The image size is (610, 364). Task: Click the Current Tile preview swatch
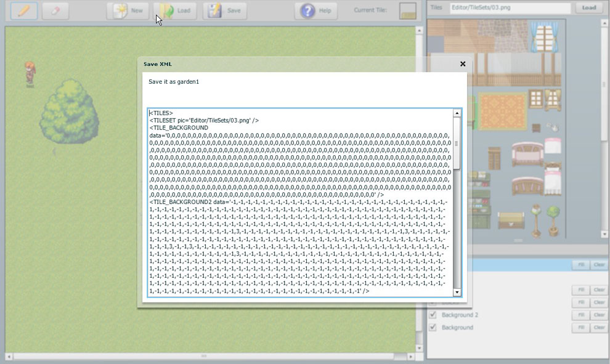pos(407,11)
